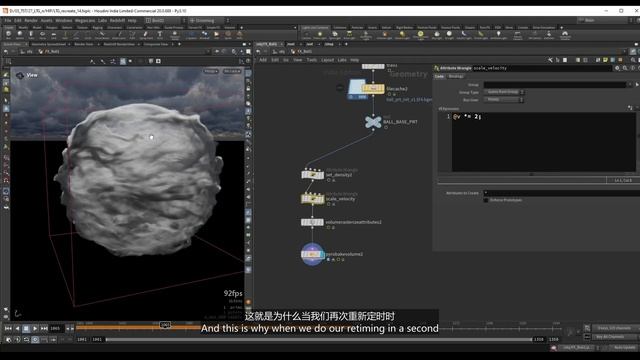Image resolution: width=640 pixels, height=360 pixels.
Task: Click the node name field scale_velocity
Action: point(542,68)
